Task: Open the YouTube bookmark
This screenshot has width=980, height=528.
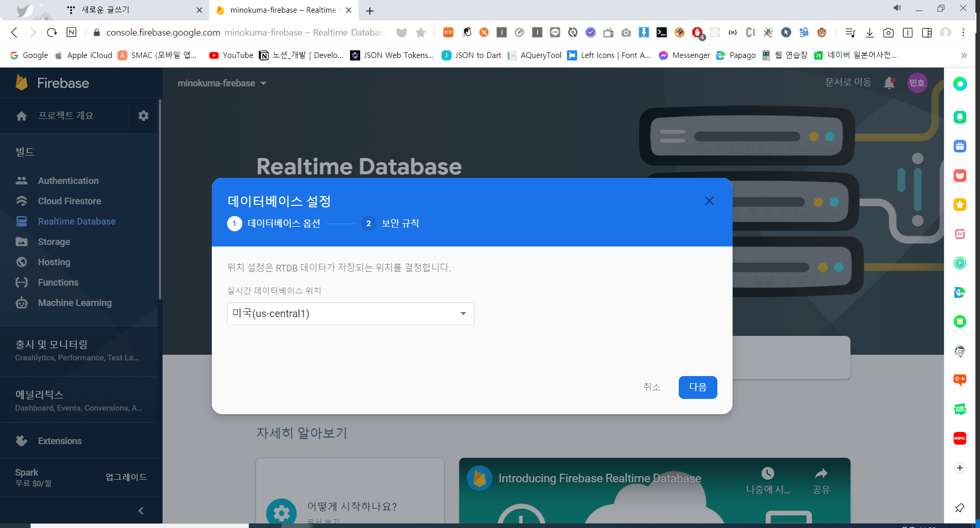Action: click(x=231, y=55)
